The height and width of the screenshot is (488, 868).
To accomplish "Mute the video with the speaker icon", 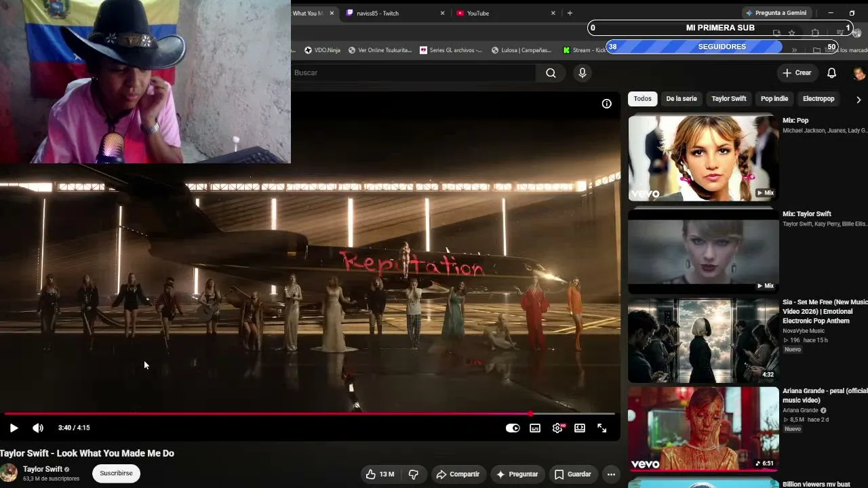I will [x=38, y=428].
